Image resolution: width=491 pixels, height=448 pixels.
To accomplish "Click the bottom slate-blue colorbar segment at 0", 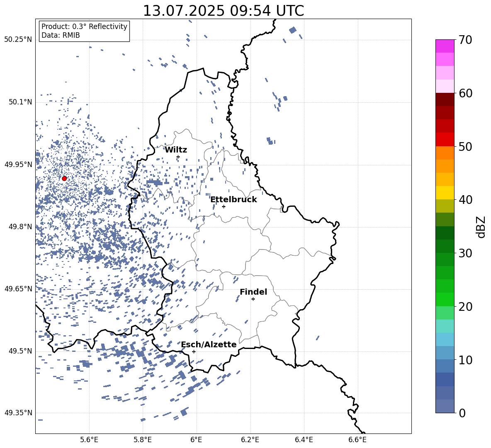I will [x=445, y=406].
